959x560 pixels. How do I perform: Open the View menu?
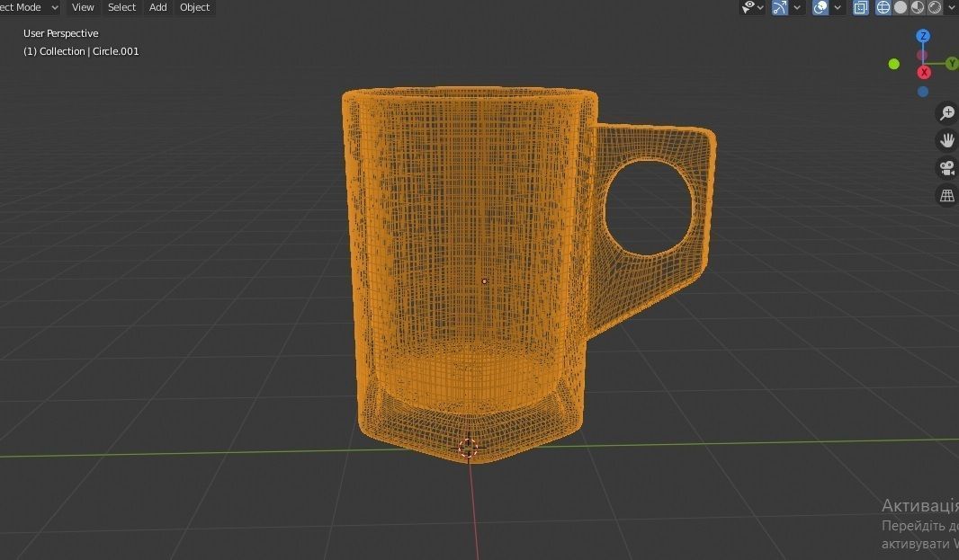click(83, 7)
